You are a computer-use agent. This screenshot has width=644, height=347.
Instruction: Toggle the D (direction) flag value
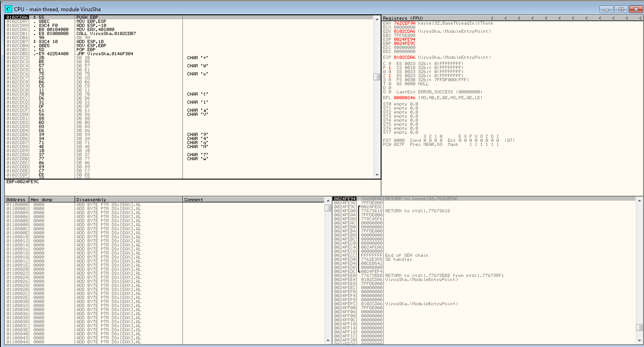pyautogui.click(x=390, y=88)
